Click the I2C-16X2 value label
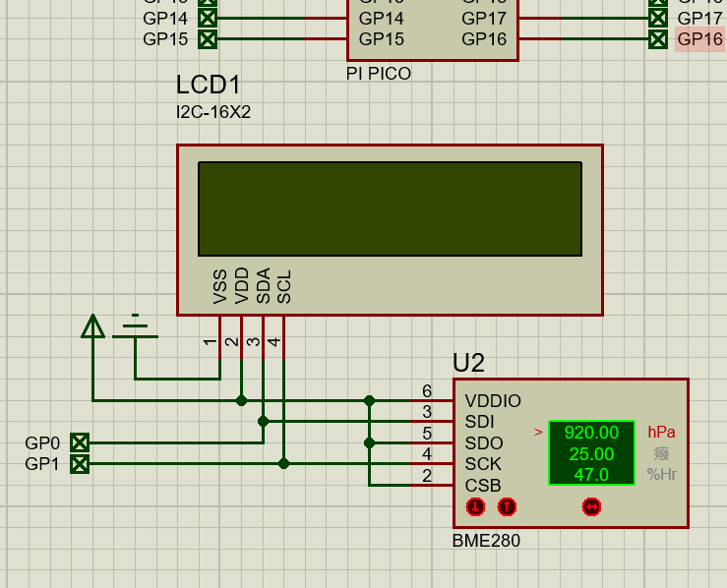 click(213, 112)
